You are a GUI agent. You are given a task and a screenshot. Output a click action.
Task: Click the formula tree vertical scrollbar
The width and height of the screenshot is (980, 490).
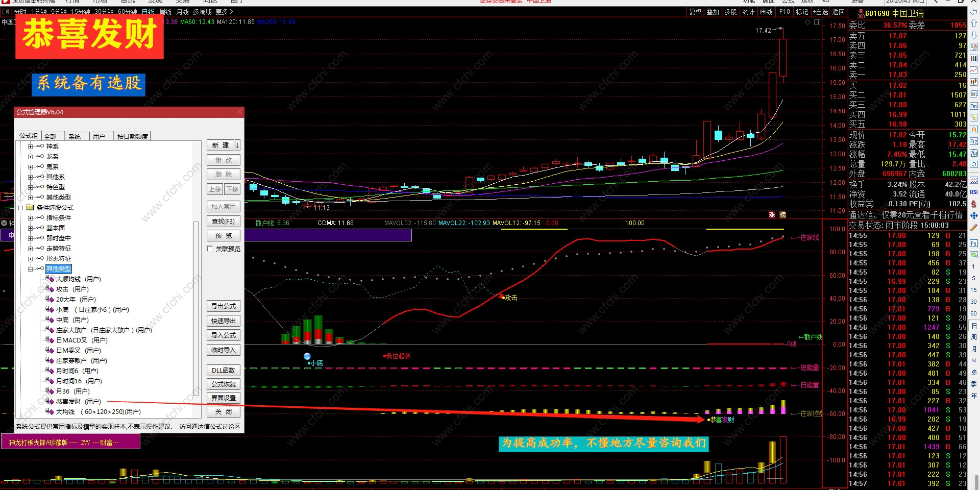pyautogui.click(x=196, y=309)
